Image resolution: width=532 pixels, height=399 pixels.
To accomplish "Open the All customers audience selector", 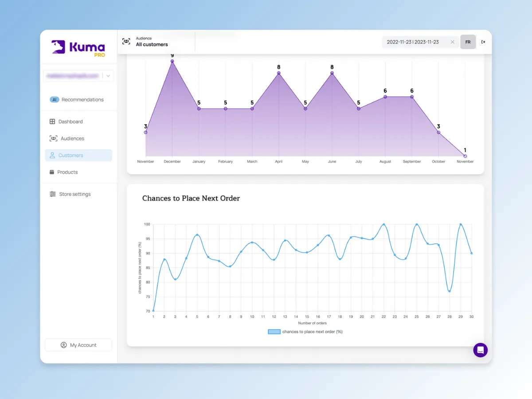I will (152, 42).
